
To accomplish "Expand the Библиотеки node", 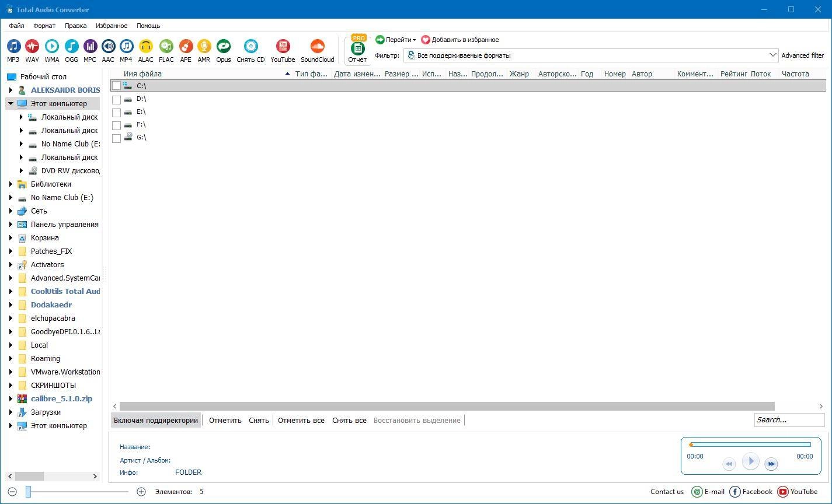I will pos(11,184).
